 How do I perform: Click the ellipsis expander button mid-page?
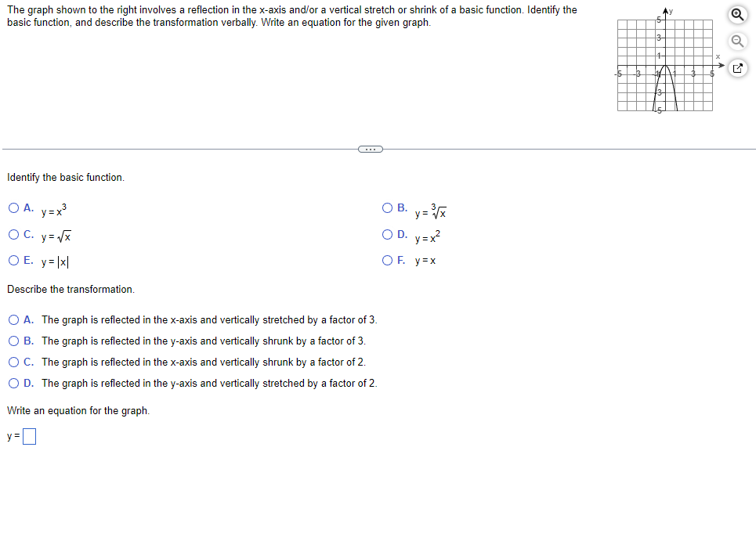(370, 148)
